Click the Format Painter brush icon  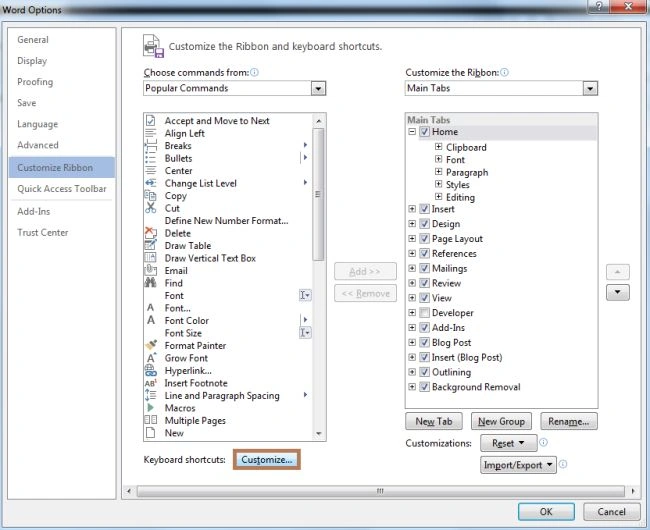[x=151, y=345]
